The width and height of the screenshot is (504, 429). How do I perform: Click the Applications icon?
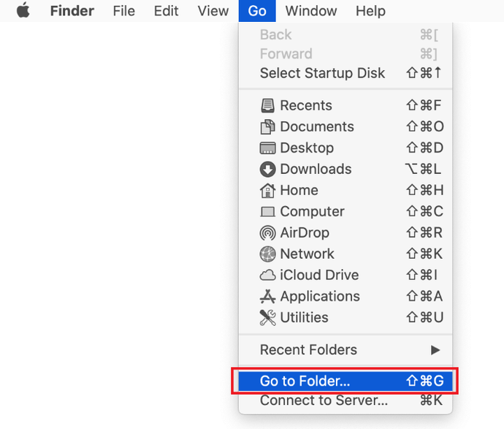[x=268, y=297]
